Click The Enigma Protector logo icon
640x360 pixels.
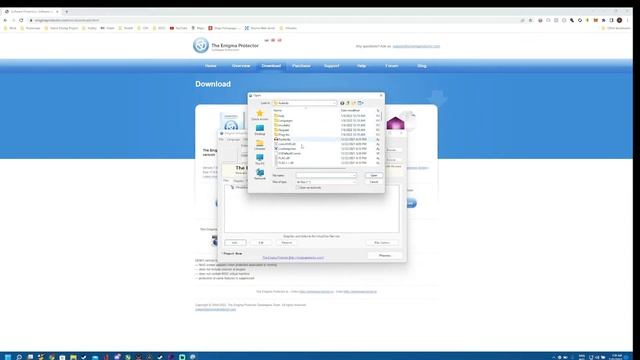point(201,45)
